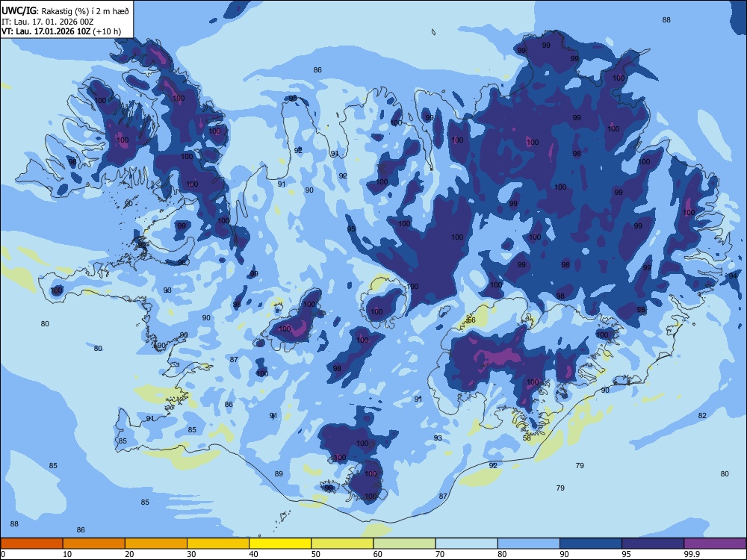The height and width of the screenshot is (560, 747).
Task: Select the '82' value over the southeast sea
Action: point(702,416)
